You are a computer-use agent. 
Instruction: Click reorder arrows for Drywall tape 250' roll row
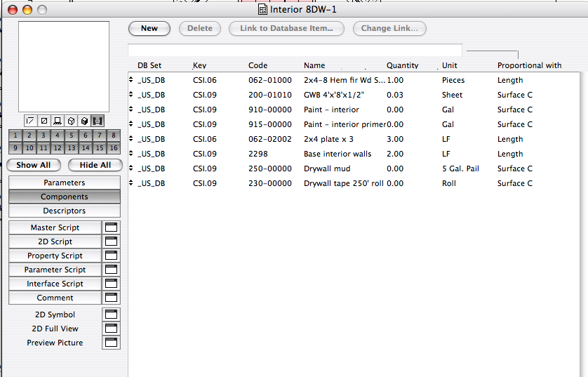[131, 183]
